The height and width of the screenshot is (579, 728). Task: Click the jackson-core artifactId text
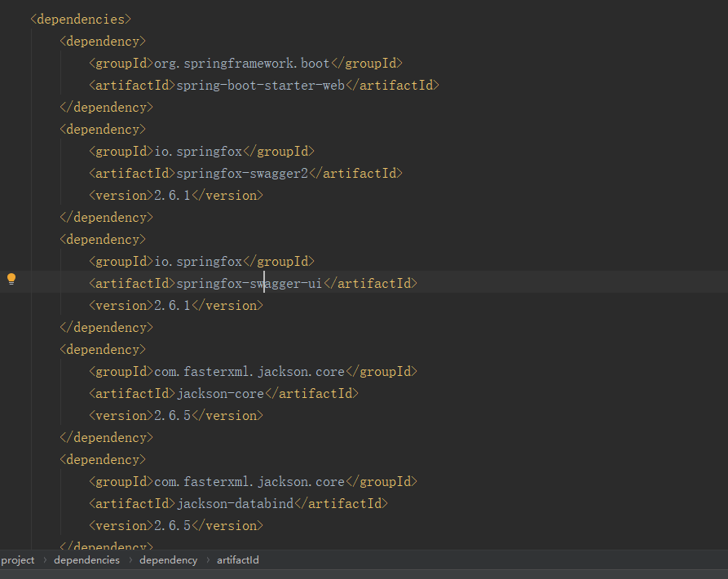coord(220,393)
